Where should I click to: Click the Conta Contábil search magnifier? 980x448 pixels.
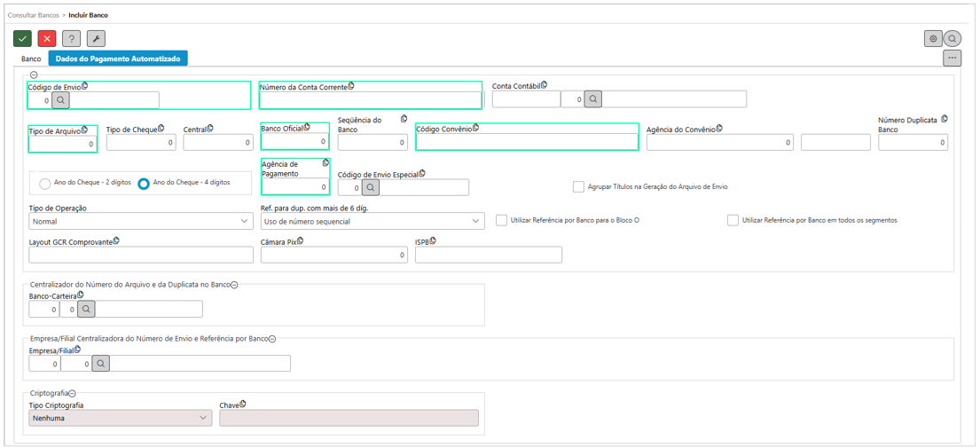593,98
